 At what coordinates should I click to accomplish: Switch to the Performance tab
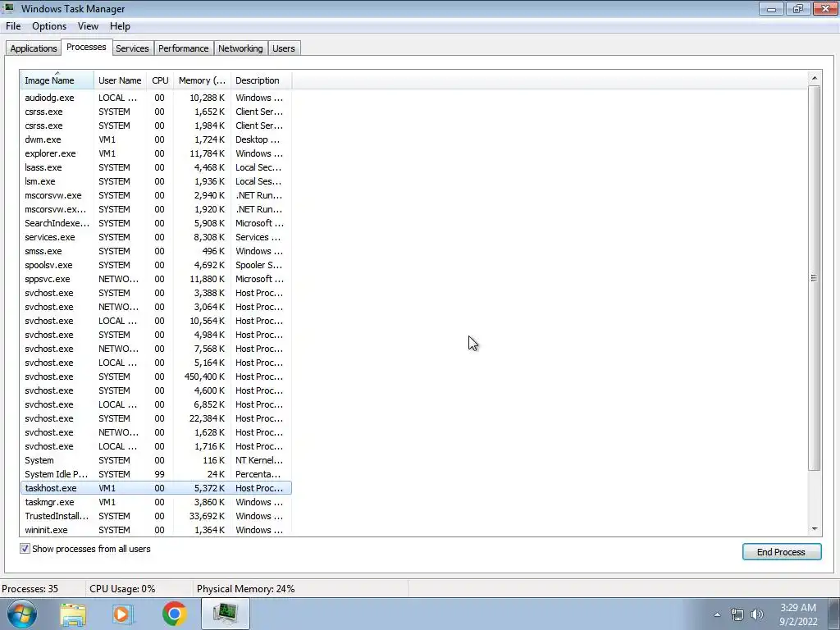[x=183, y=48]
